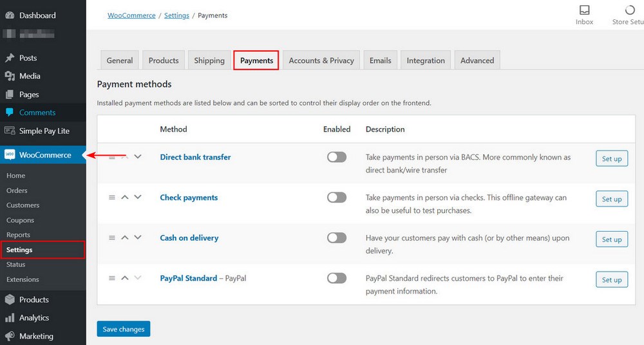Screen dimensions: 644x345
Task: Grab drag handle for Check payments
Action: tap(111, 198)
